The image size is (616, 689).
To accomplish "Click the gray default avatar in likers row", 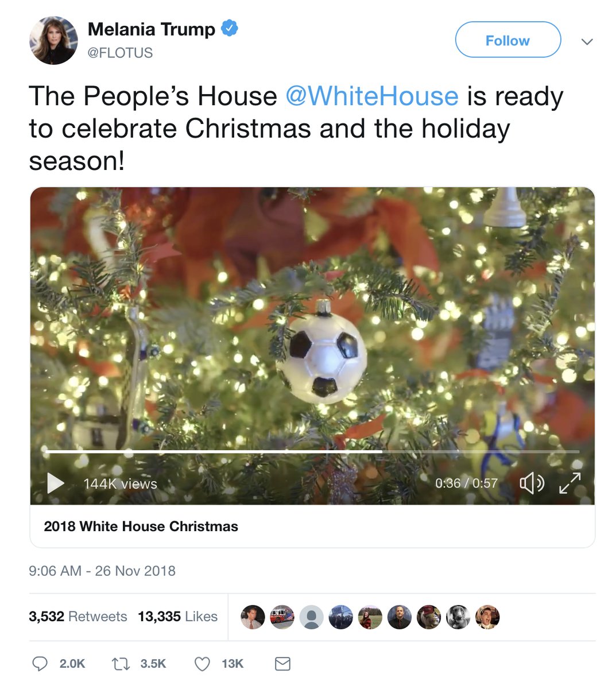I will click(312, 617).
